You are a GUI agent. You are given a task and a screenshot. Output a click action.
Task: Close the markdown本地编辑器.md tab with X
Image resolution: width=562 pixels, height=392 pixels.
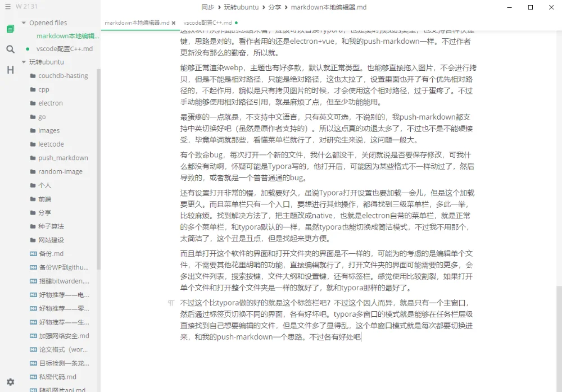point(174,24)
